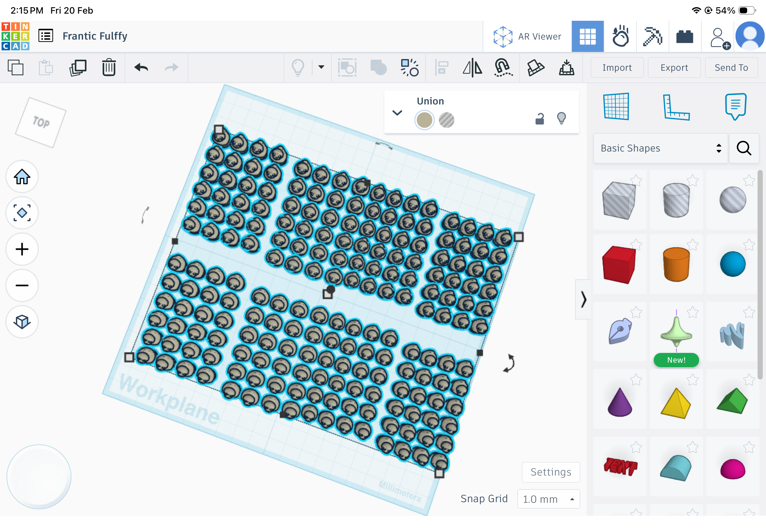
Task: Open the Bricks mode icon
Action: pos(685,36)
